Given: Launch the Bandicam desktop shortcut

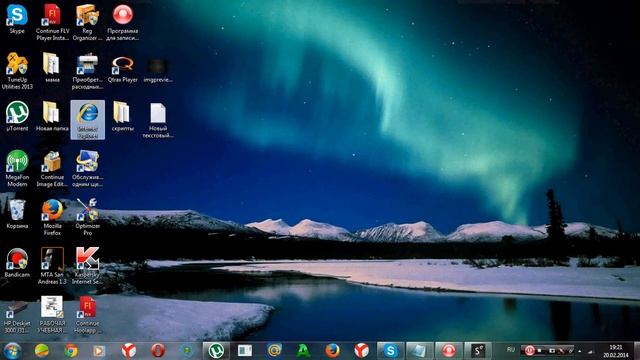Looking at the screenshot, I should click(x=17, y=262).
